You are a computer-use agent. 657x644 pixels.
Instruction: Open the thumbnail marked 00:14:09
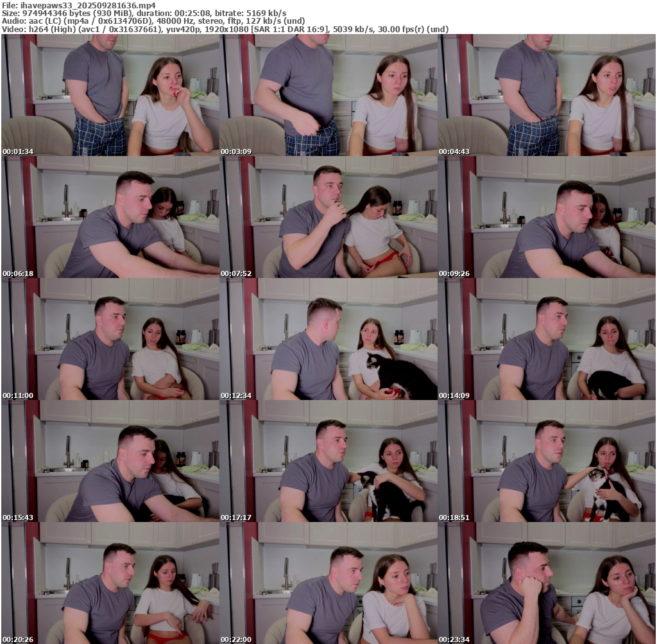point(547,339)
